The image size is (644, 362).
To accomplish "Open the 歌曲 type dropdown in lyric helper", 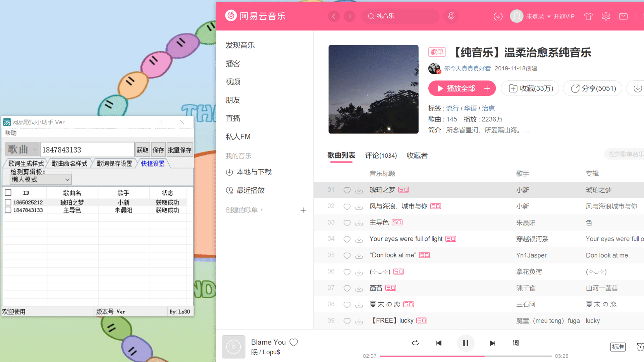I will 22,149.
